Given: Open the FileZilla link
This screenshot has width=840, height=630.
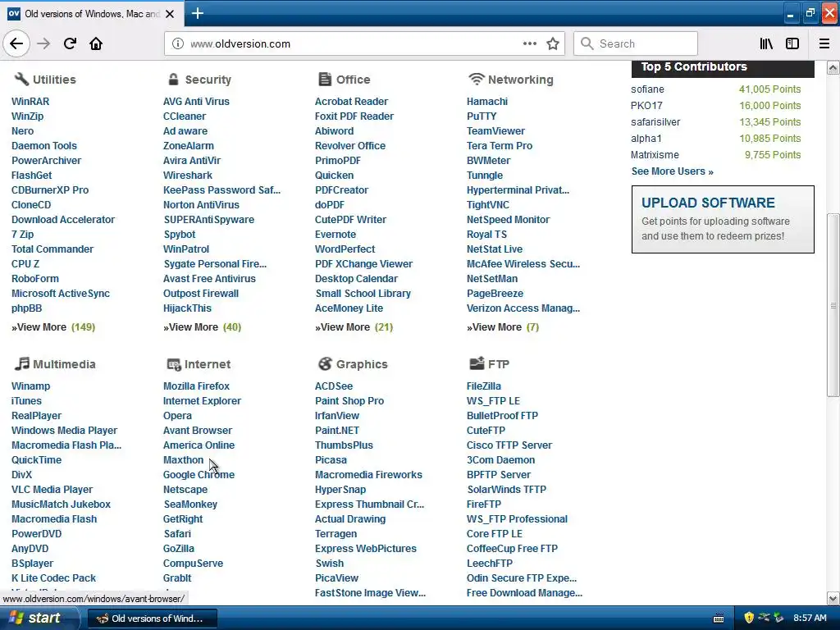Looking at the screenshot, I should [x=483, y=386].
